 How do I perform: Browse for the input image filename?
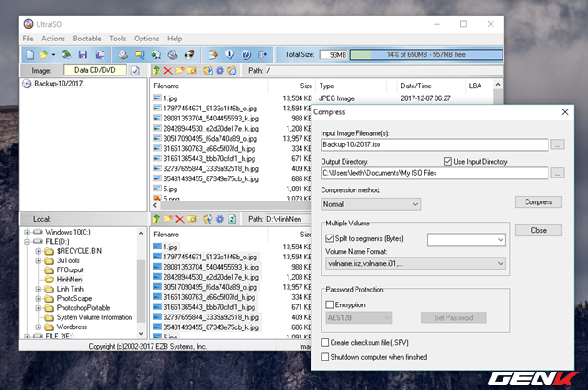pyautogui.click(x=558, y=144)
